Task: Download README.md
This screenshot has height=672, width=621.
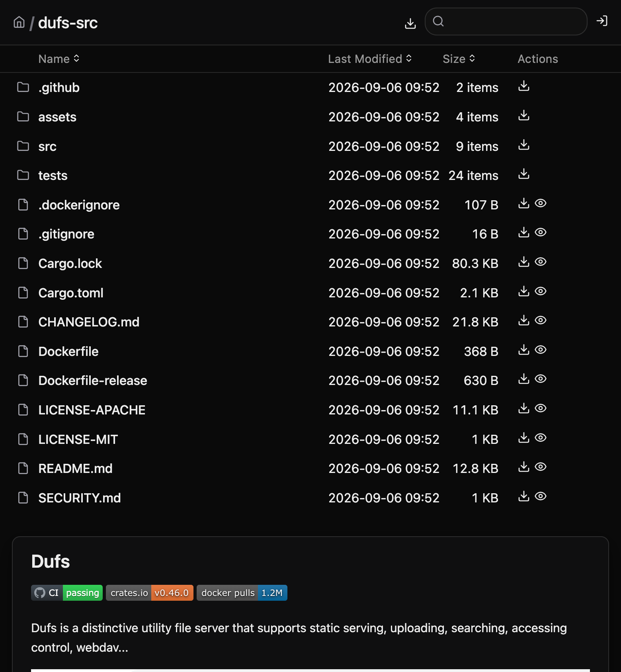Action: tap(524, 467)
